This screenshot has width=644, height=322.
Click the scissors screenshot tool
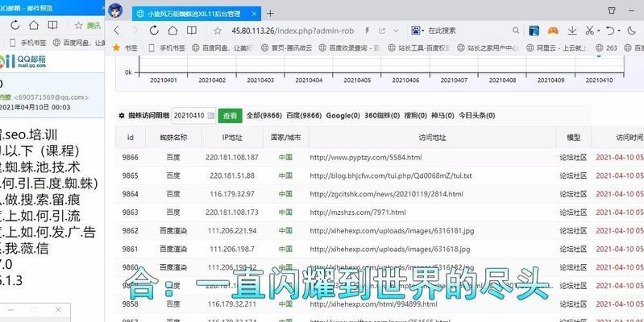tap(590, 31)
